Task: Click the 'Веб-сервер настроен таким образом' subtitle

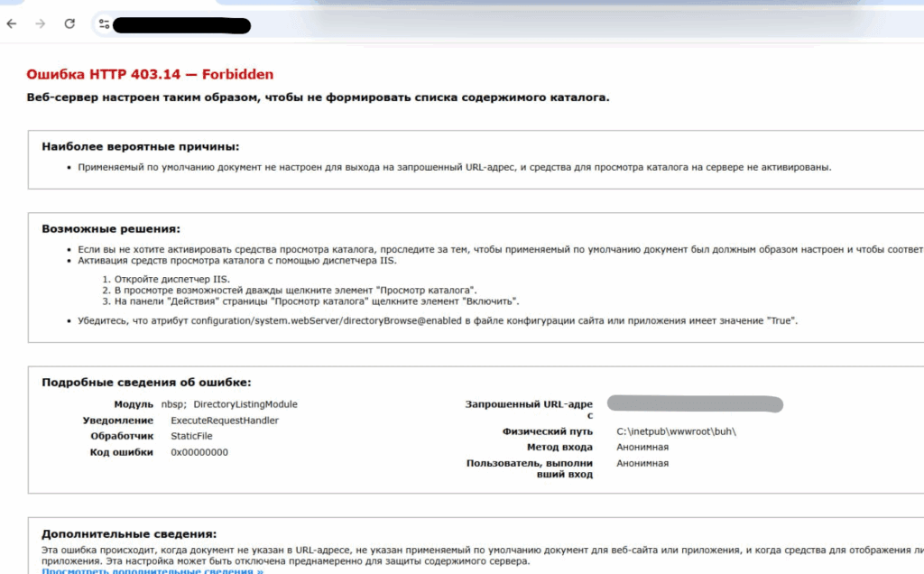Action: 319,97
